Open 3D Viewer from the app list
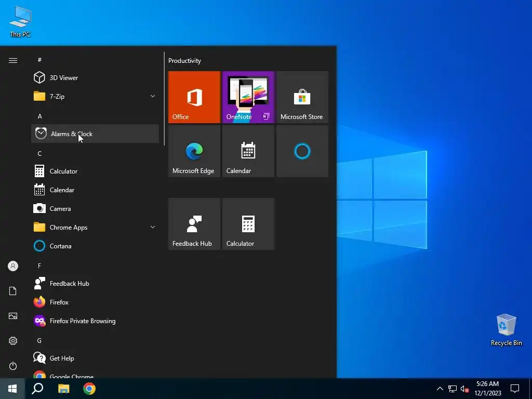The image size is (532, 399). pyautogui.click(x=95, y=78)
